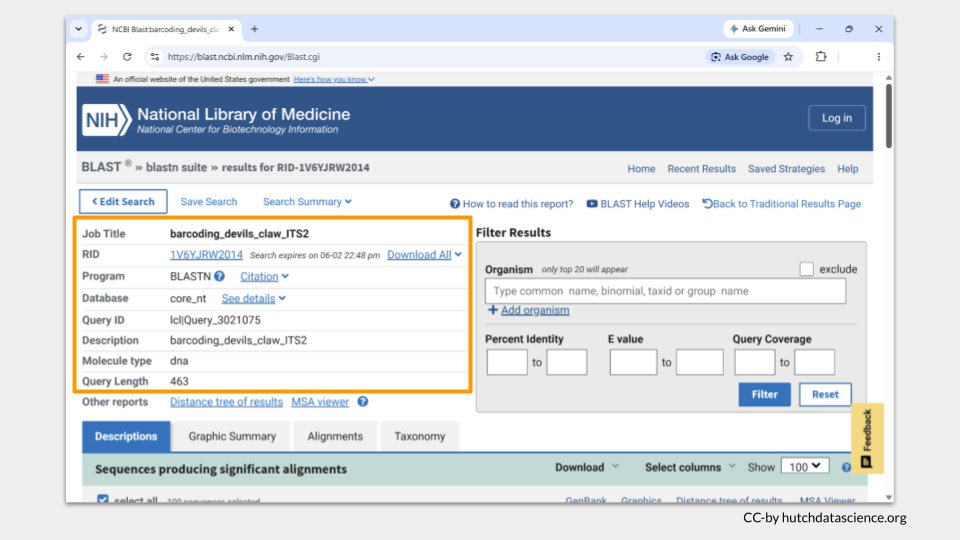The height and width of the screenshot is (540, 960).
Task: Expand Here's how you know
Action: point(334,79)
